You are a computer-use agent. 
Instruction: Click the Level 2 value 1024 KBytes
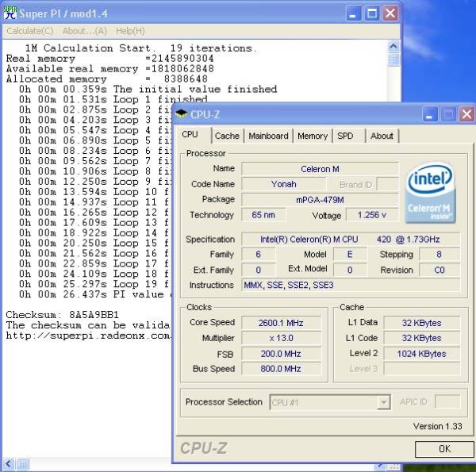coord(422,354)
